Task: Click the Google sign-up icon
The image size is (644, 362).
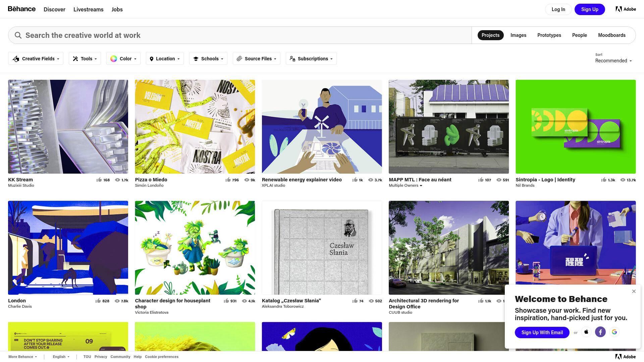Action: (x=614, y=332)
